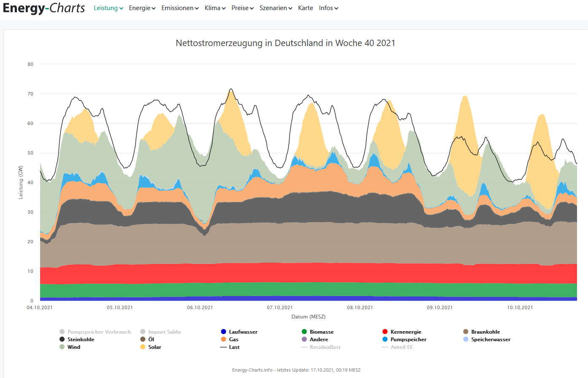Go to the Karte page
The image size is (588, 378).
pyautogui.click(x=306, y=8)
